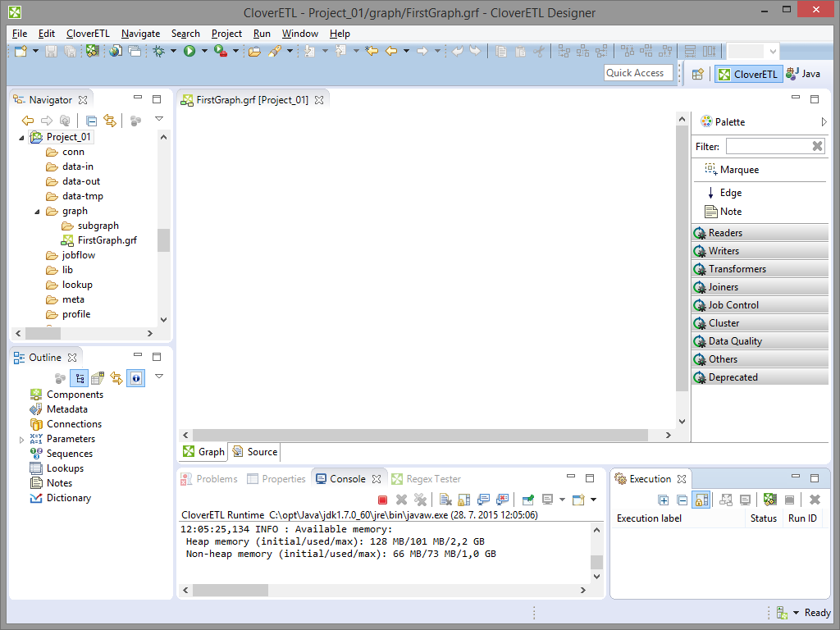The image size is (840, 630).
Task: Select the Note tool in Palette
Action: tap(730, 212)
